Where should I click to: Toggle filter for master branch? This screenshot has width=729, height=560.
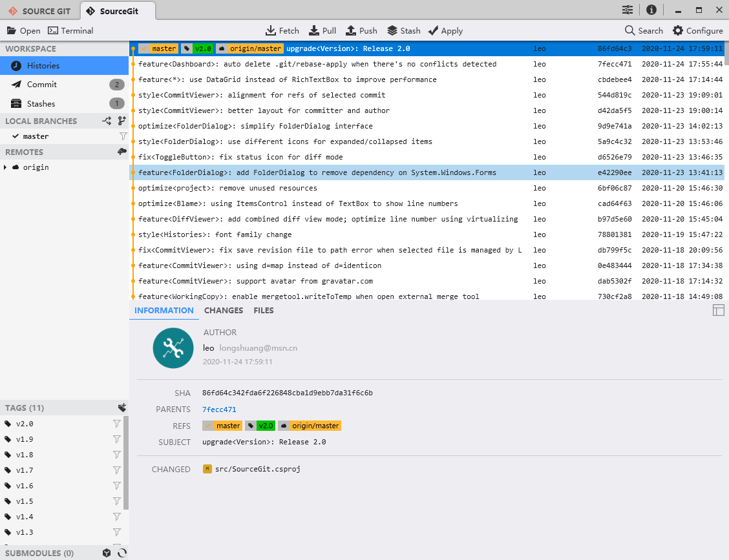(x=123, y=136)
